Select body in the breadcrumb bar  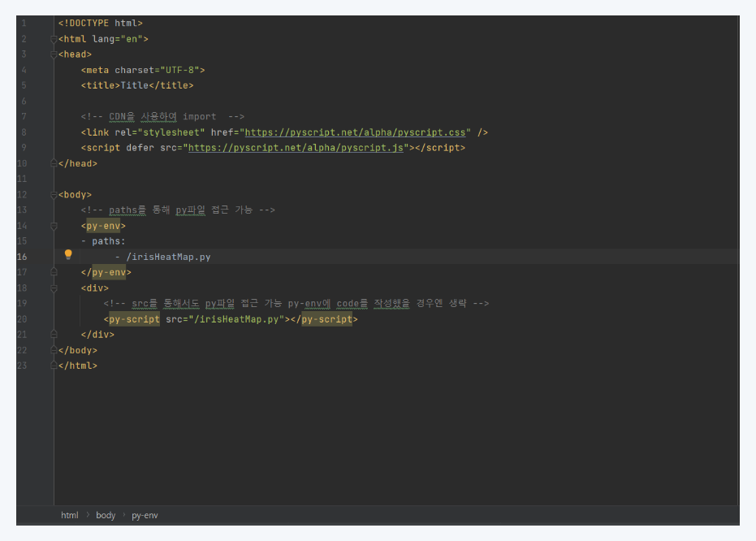click(106, 515)
